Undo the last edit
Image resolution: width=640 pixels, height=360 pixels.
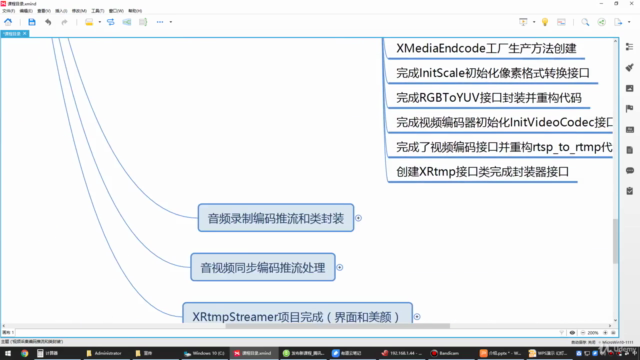[48, 22]
